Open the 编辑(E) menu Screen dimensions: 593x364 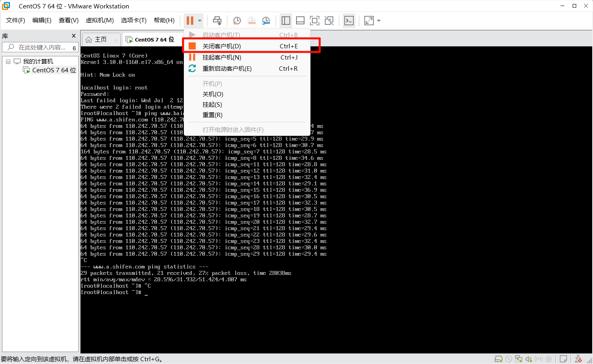[42, 20]
